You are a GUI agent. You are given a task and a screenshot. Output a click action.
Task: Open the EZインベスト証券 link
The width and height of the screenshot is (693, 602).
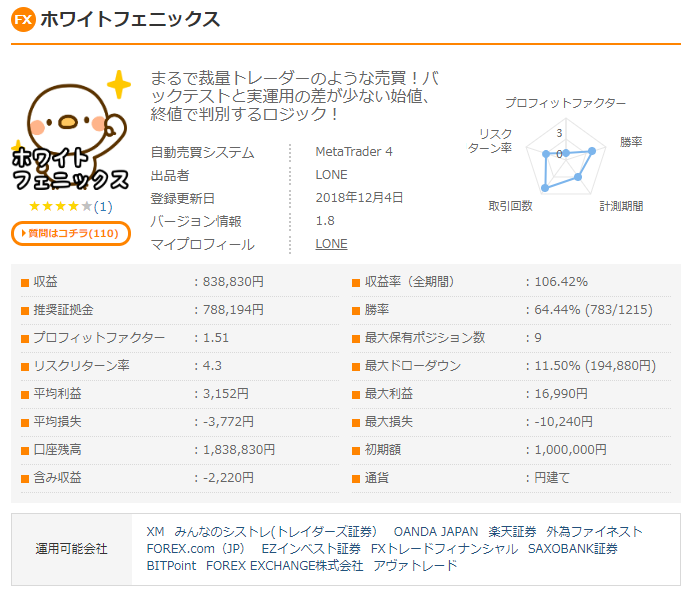tap(311, 549)
